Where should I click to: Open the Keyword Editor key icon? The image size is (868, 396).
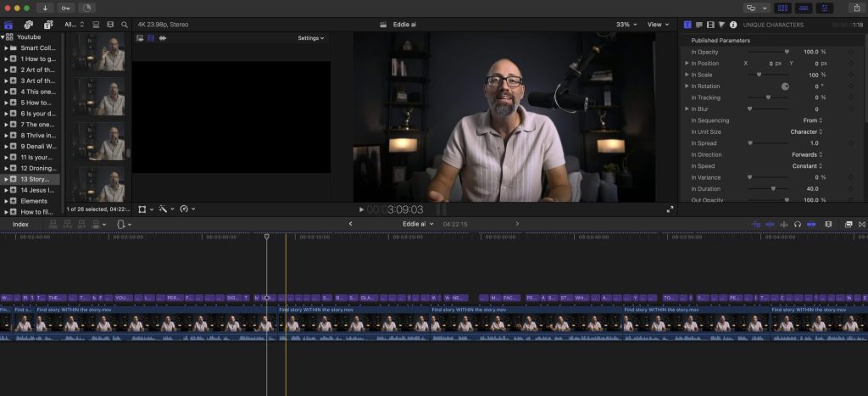[66, 8]
